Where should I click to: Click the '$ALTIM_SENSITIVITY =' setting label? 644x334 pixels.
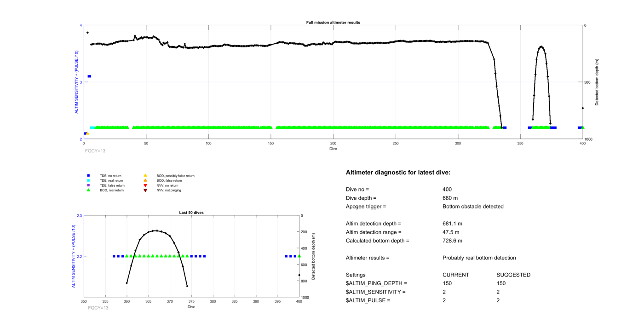[x=376, y=292]
